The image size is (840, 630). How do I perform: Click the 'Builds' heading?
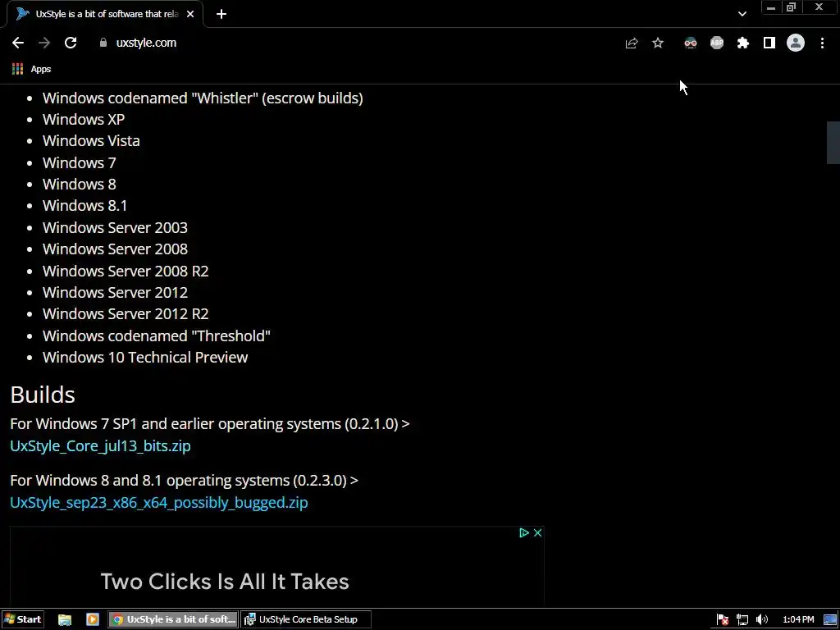(43, 395)
